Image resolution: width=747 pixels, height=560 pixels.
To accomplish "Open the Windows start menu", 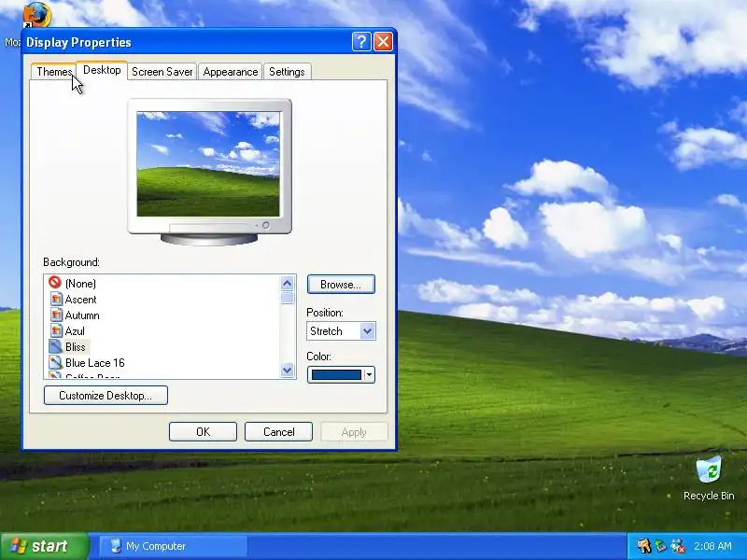I will click(44, 546).
